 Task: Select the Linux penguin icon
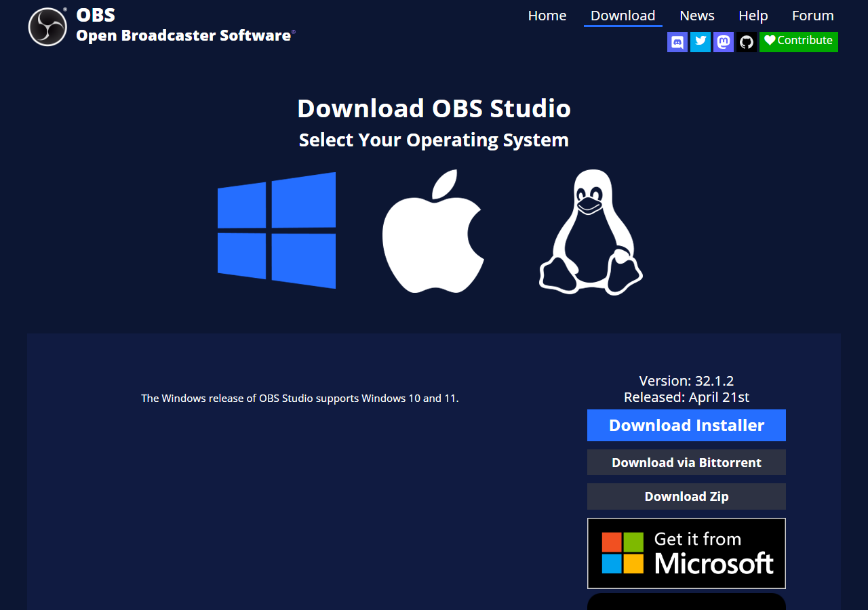591,232
